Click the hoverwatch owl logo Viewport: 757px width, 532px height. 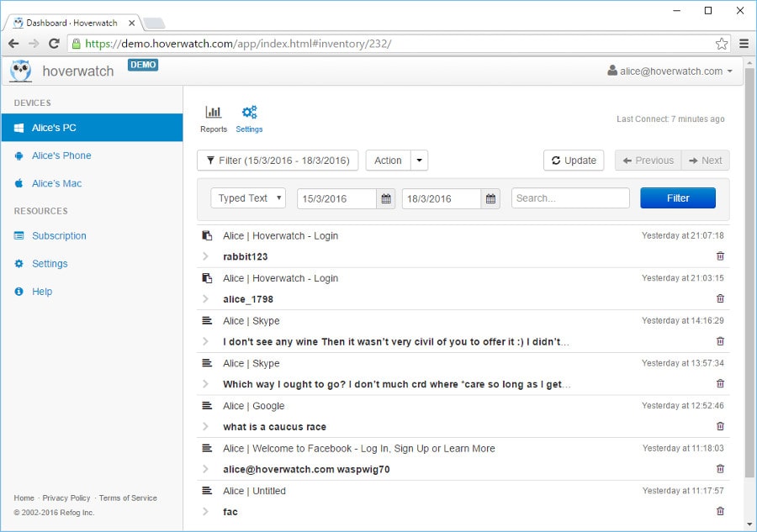(x=20, y=71)
